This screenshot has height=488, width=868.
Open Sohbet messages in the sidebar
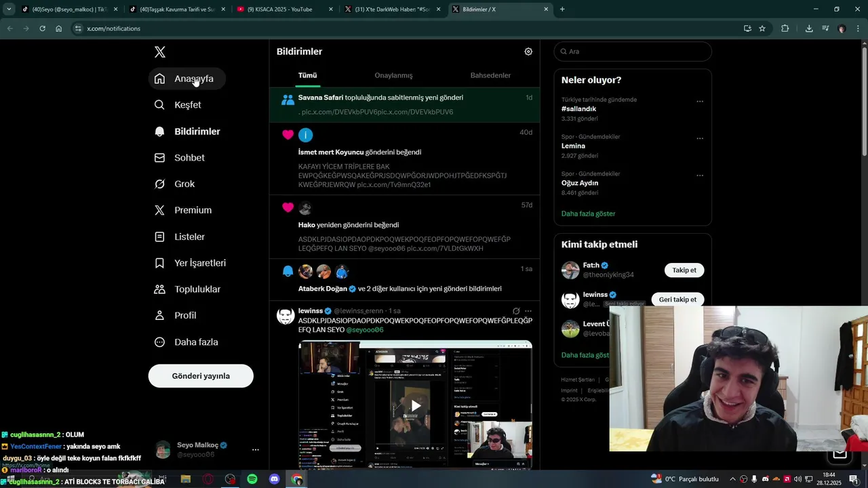(180, 157)
